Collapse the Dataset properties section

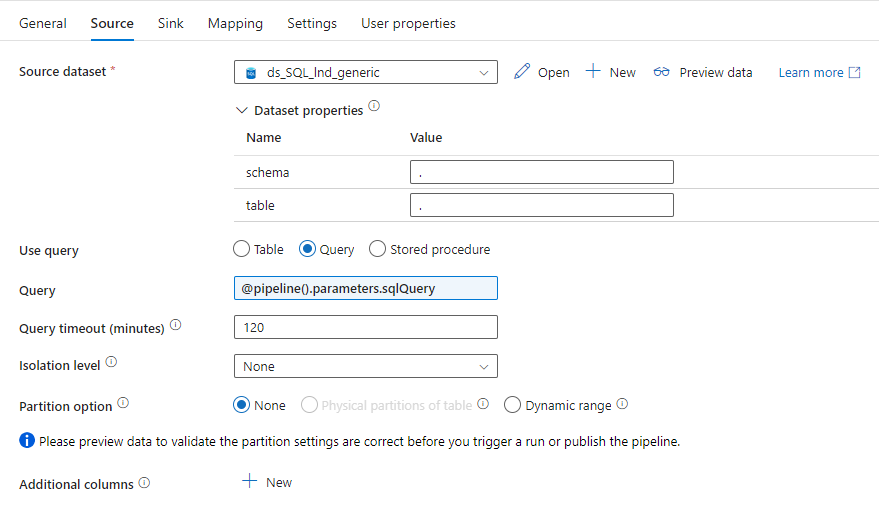240,111
